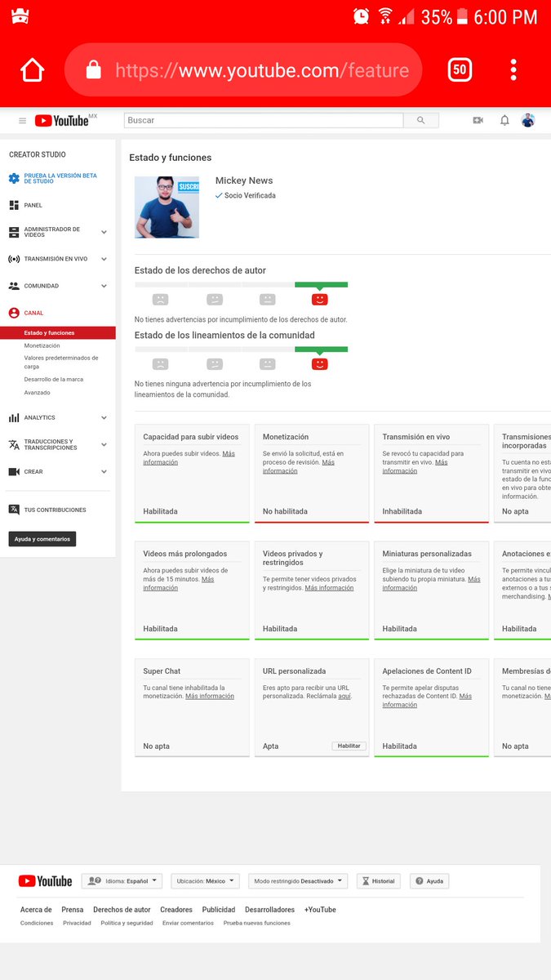Click the Mickey News channel thumbnail
551x980 pixels.
pyautogui.click(x=167, y=207)
